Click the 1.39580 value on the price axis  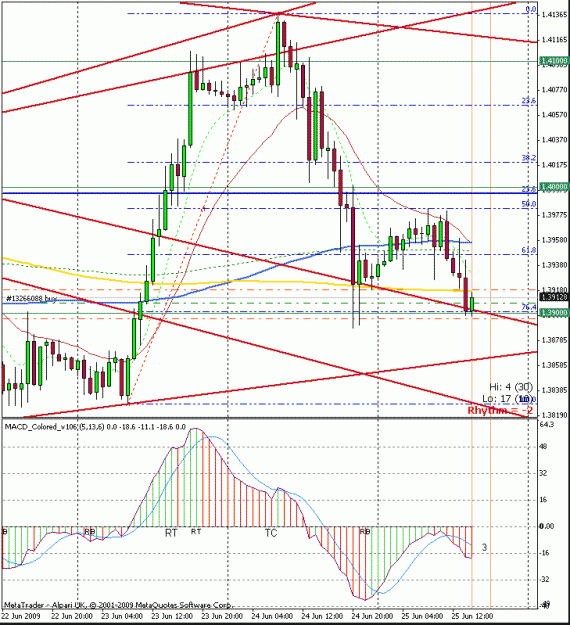pyautogui.click(x=554, y=240)
